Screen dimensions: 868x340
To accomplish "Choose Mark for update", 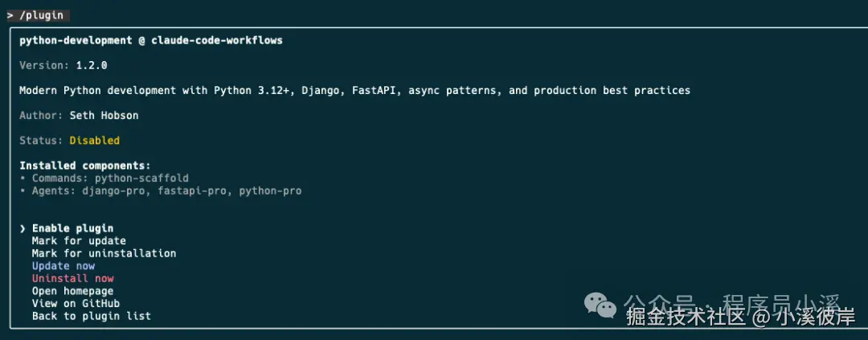I will (x=79, y=240).
